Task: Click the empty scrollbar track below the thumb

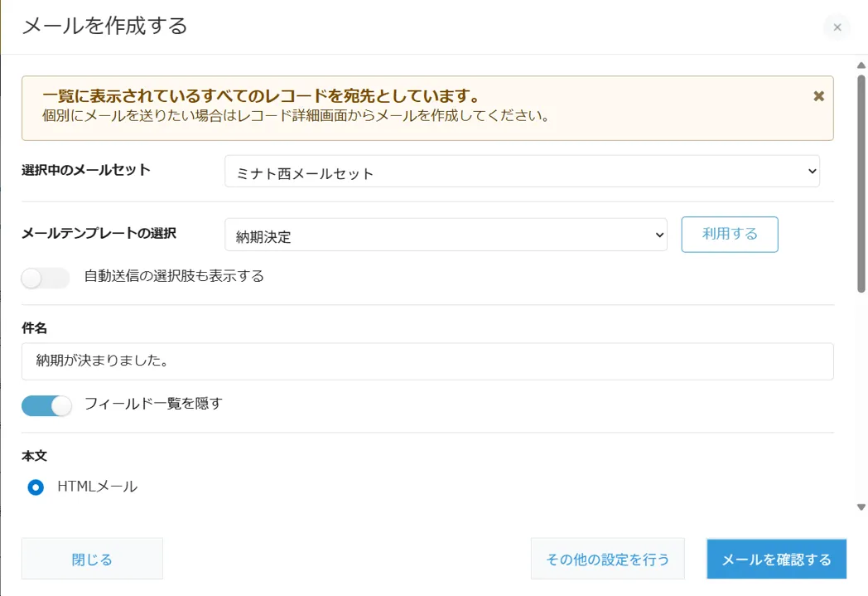Action: (x=861, y=398)
